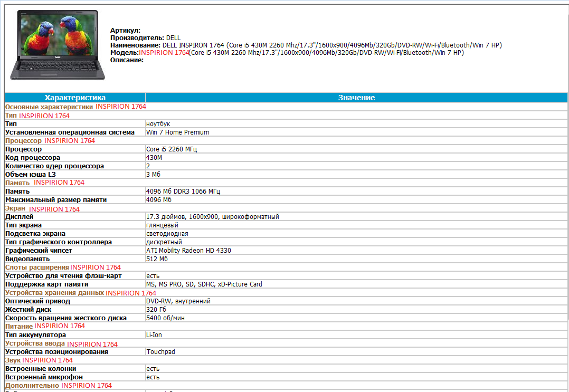Image resolution: width=569 pixels, height=392 pixels.
Task: Click the 'Объем кэша L3' label
Action: point(31,175)
